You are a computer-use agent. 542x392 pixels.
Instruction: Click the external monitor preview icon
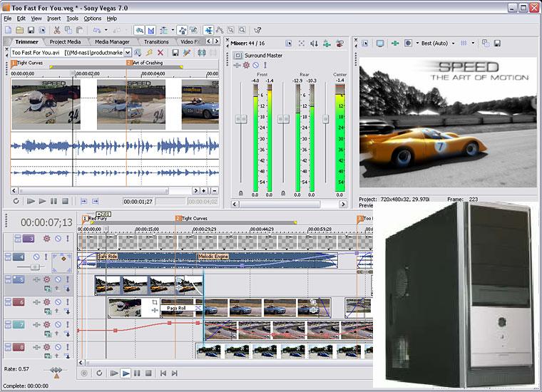380,43
